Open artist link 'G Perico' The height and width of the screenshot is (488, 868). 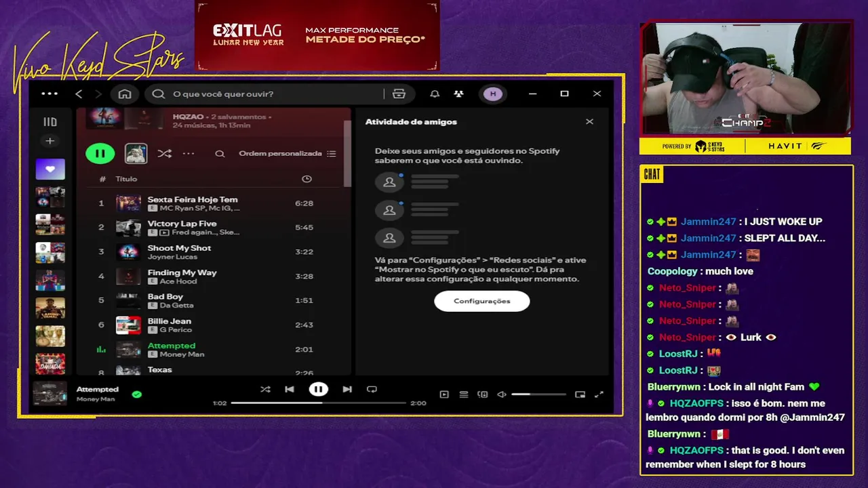click(x=176, y=330)
